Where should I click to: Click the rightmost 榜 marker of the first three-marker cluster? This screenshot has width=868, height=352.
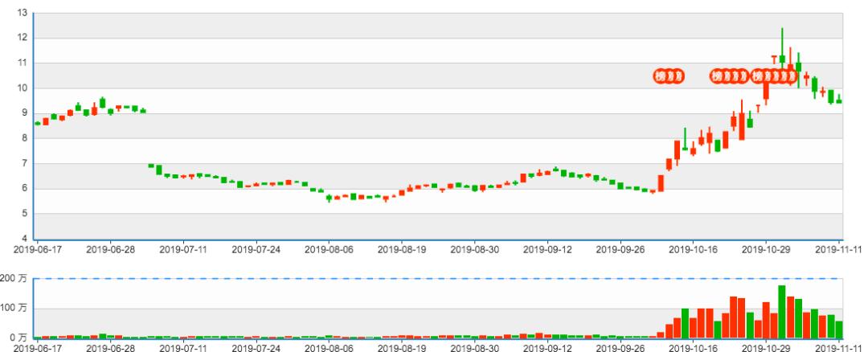tap(678, 76)
